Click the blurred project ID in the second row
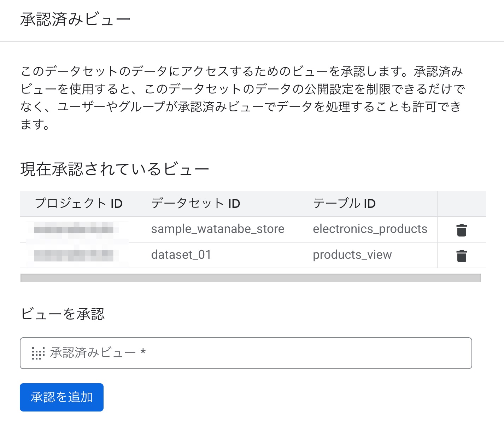504x432 pixels. tap(74, 255)
